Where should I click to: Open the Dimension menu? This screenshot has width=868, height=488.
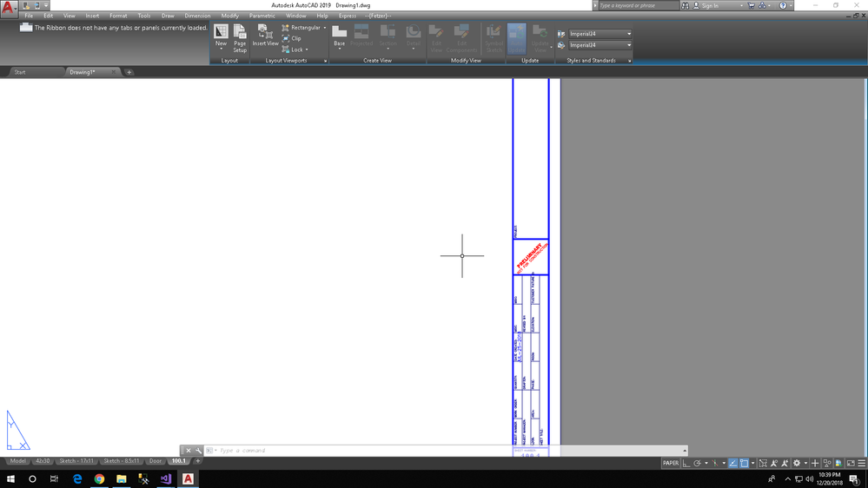[197, 16]
